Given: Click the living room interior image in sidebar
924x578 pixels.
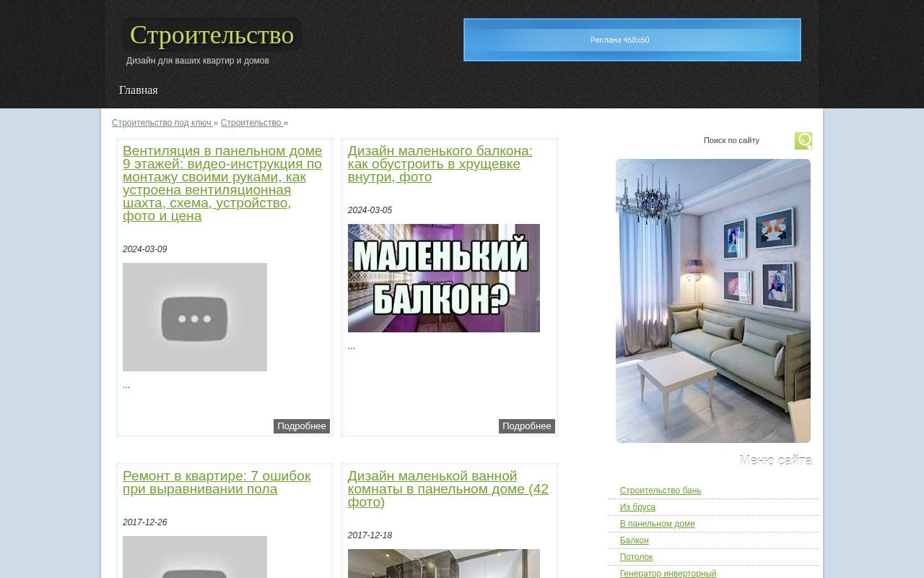Looking at the screenshot, I should (713, 301).
